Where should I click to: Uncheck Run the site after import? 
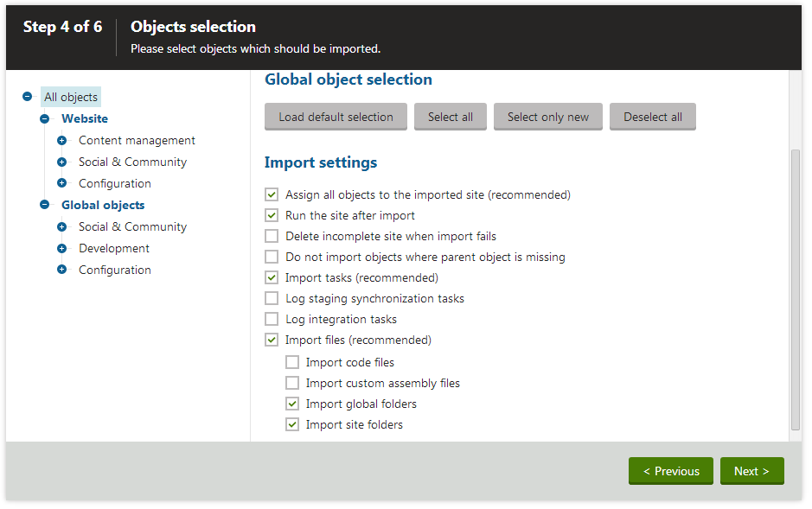click(272, 215)
